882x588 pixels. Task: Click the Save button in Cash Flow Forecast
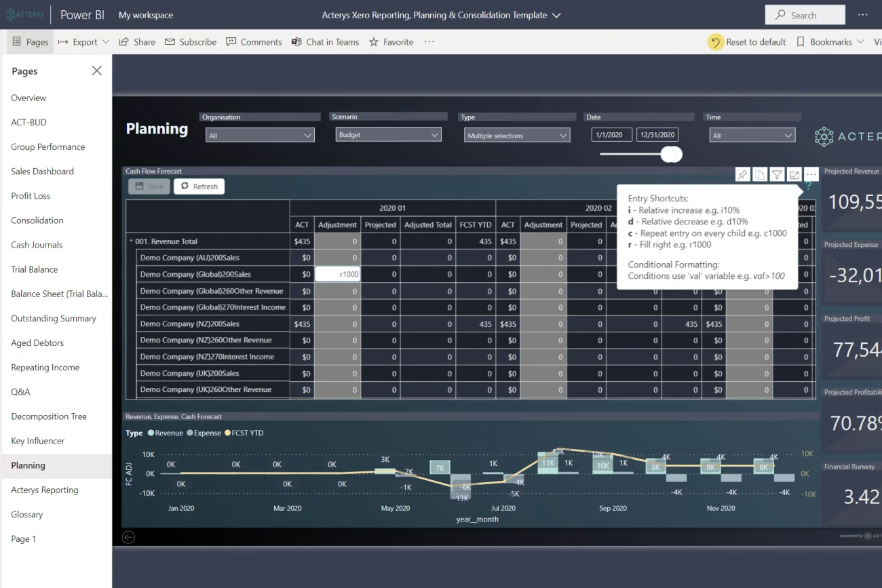click(x=149, y=187)
